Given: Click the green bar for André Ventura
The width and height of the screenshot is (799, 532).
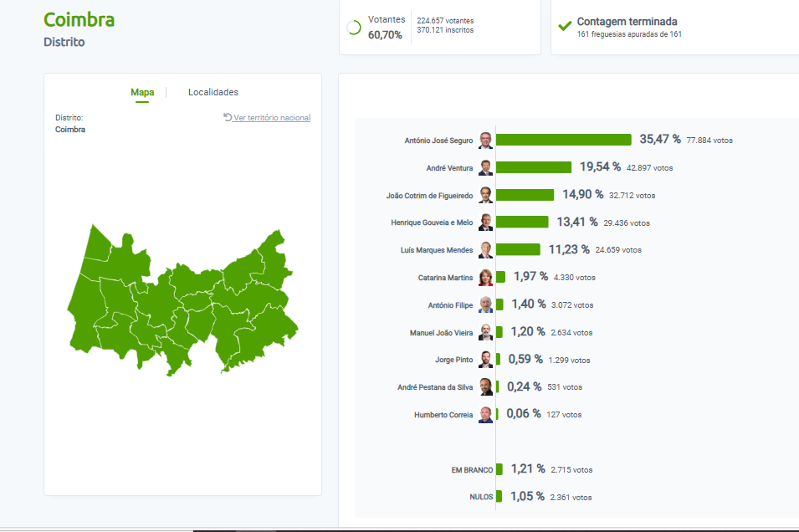Looking at the screenshot, I should click(534, 167).
